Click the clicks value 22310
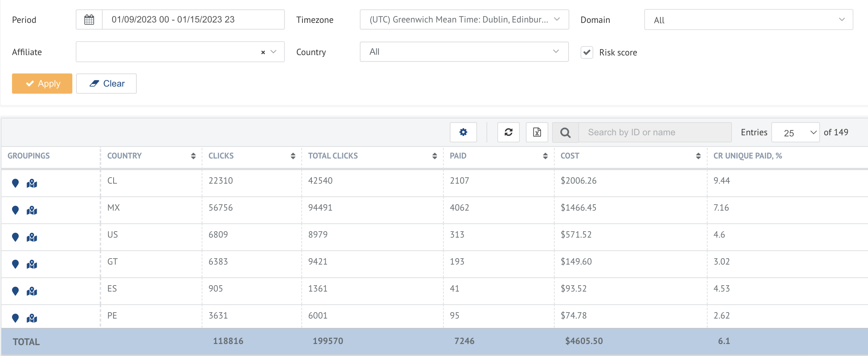 (221, 181)
